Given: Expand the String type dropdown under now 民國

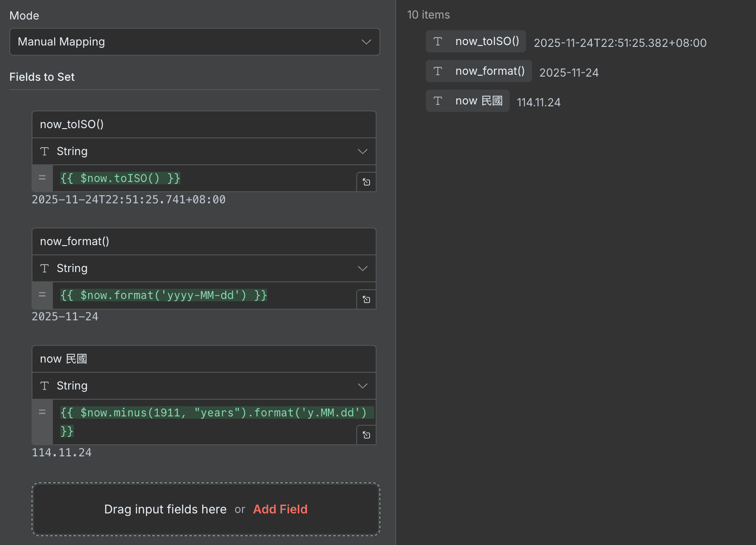Looking at the screenshot, I should point(204,386).
